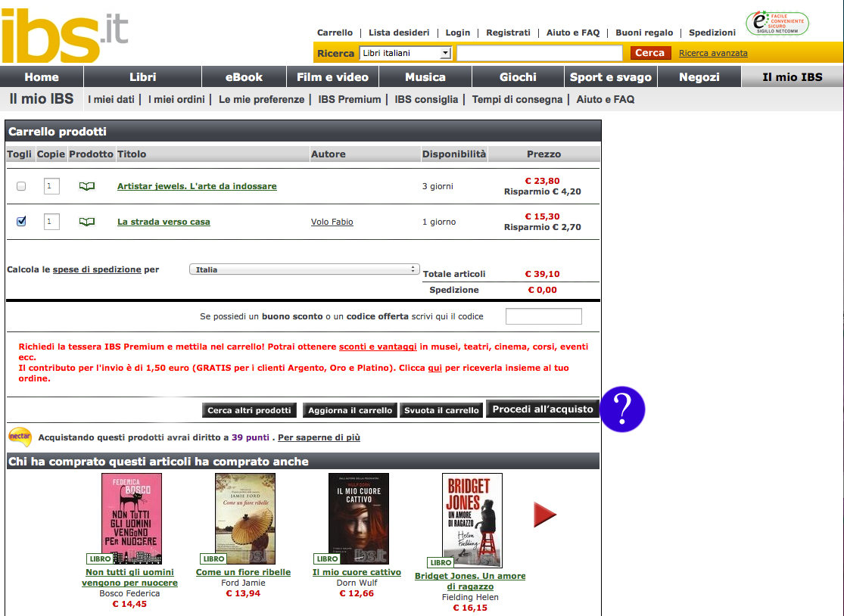Open Come un fiore ribelle title link
The width and height of the screenshot is (844, 616).
(x=243, y=572)
